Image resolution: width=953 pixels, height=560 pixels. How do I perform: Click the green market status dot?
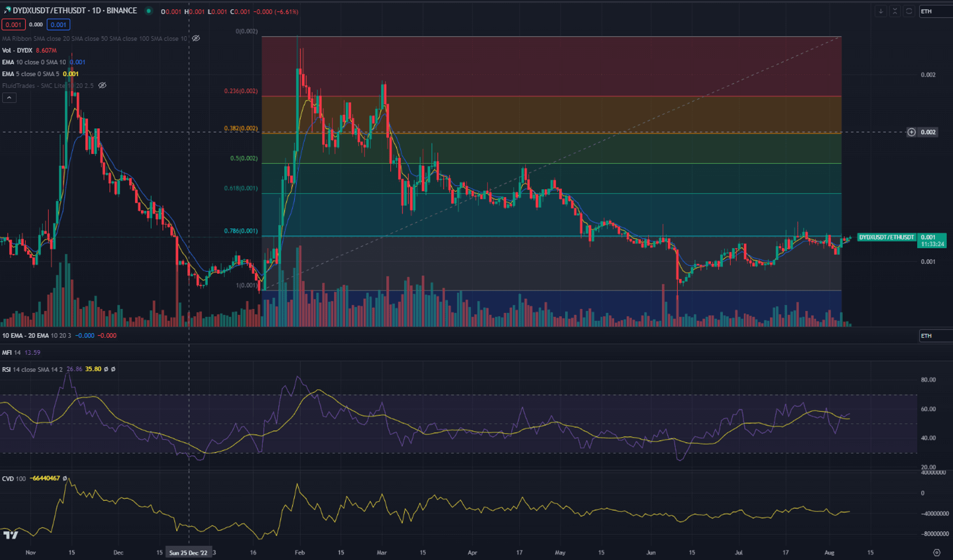149,10
